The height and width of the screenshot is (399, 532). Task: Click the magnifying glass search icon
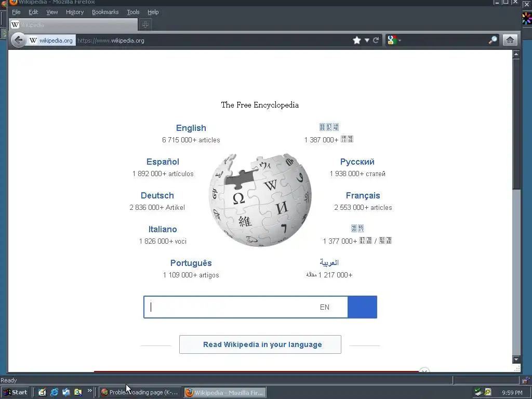(493, 41)
